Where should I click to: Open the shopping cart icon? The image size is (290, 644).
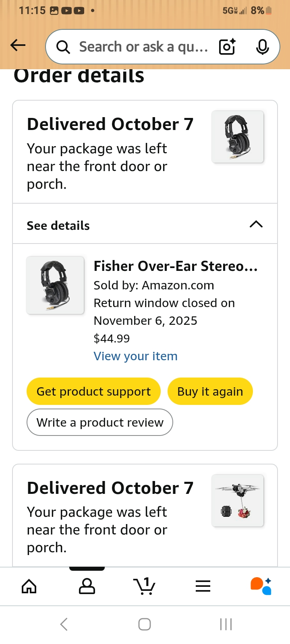click(144, 586)
